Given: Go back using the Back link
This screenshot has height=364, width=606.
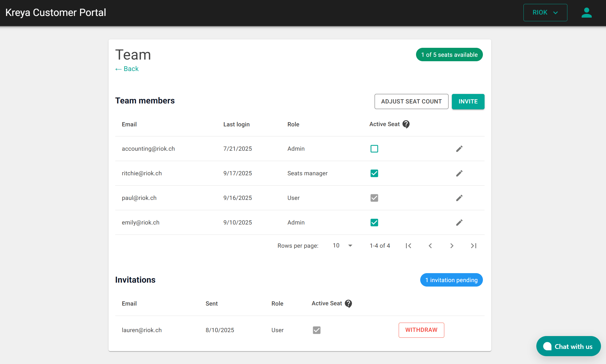Looking at the screenshot, I should [x=127, y=69].
